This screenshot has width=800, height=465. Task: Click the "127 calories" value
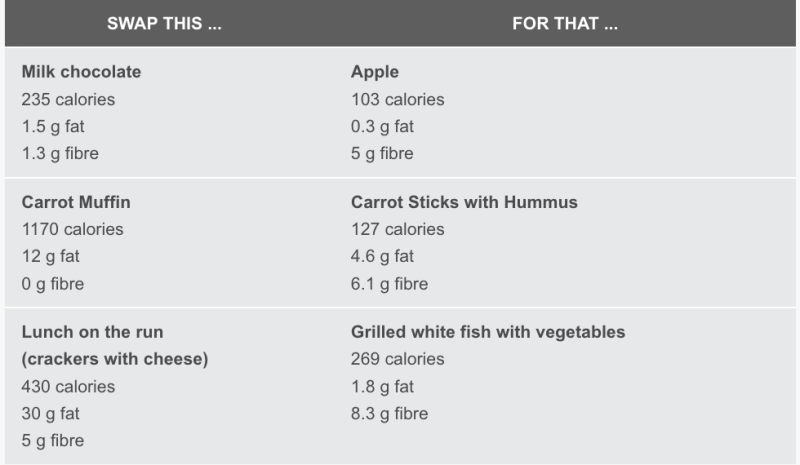point(397,230)
